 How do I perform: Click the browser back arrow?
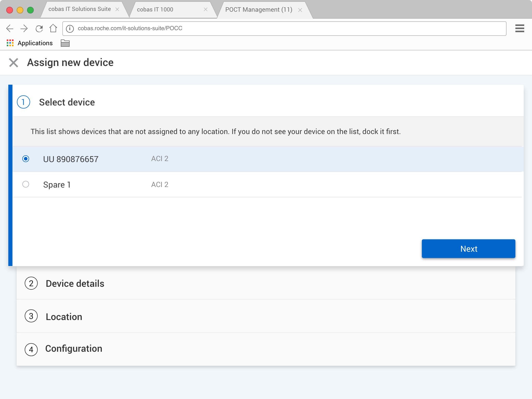pos(10,28)
